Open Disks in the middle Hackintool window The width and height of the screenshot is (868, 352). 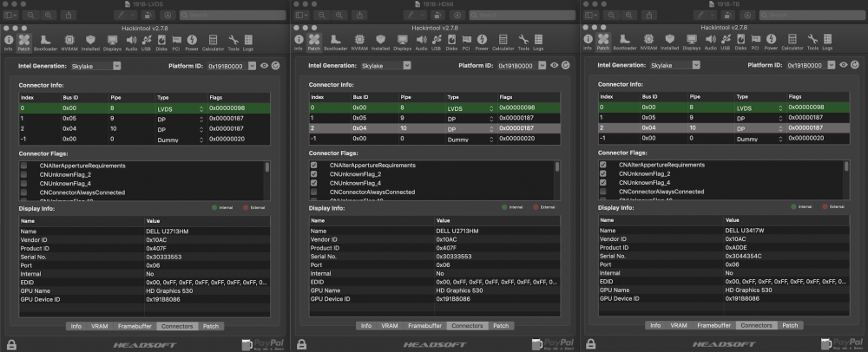(451, 42)
